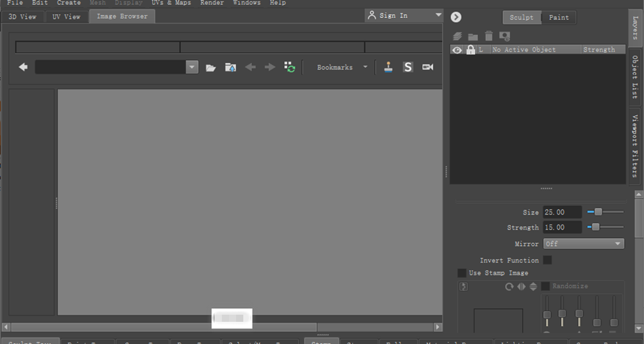The width and height of the screenshot is (644, 344).
Task: Adjust the Strength slider
Action: pyautogui.click(x=605, y=227)
